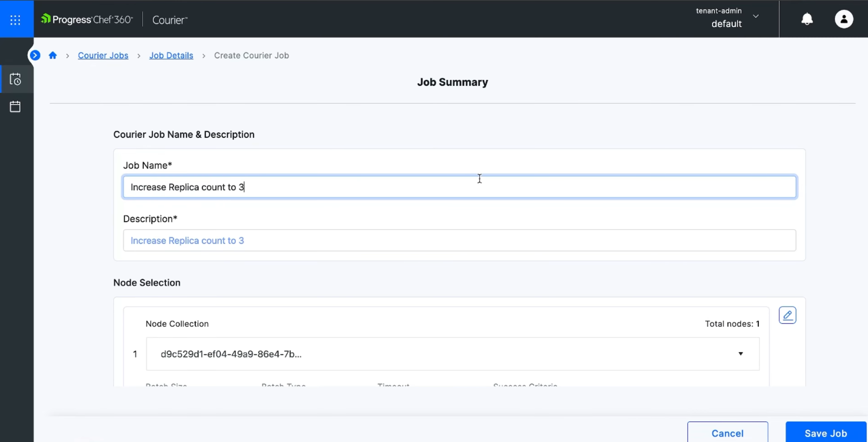The width and height of the screenshot is (868, 442).
Task: Expand node collection d9c529d1 dropdown arrow
Action: point(740,354)
